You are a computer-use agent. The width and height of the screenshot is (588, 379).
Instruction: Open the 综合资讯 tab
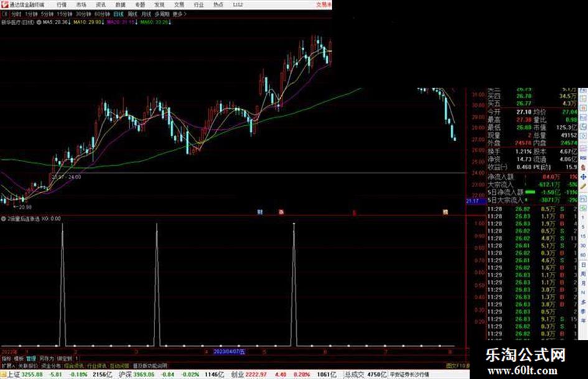74,365
